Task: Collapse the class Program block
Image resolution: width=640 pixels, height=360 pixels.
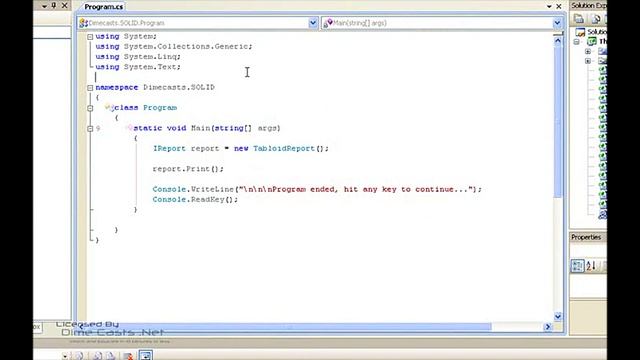Action: pos(90,108)
